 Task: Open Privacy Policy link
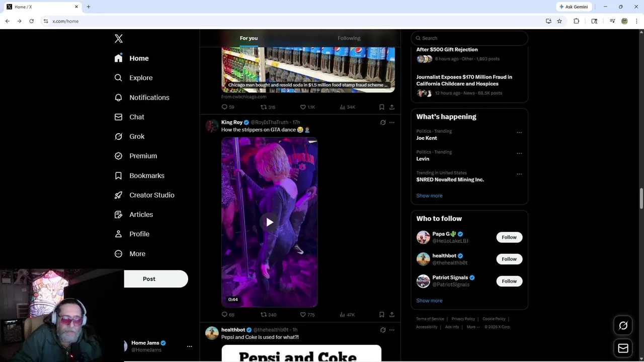463,319
